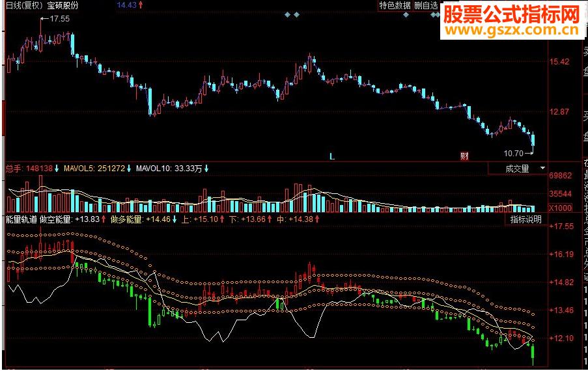The width and height of the screenshot is (588, 371).
Task: Click the stock name 宝硕股份
Action: point(63,5)
